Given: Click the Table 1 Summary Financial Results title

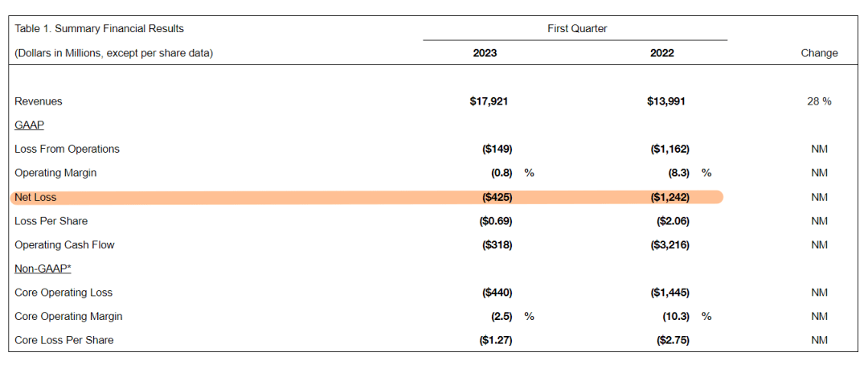Looking at the screenshot, I should pyautogui.click(x=99, y=29).
